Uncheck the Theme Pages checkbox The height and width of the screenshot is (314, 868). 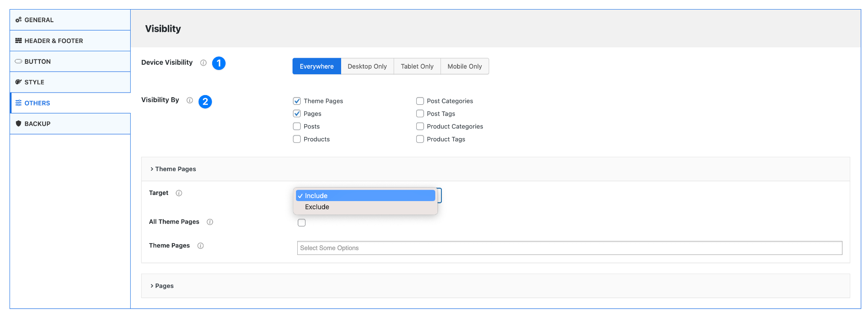coord(297,101)
